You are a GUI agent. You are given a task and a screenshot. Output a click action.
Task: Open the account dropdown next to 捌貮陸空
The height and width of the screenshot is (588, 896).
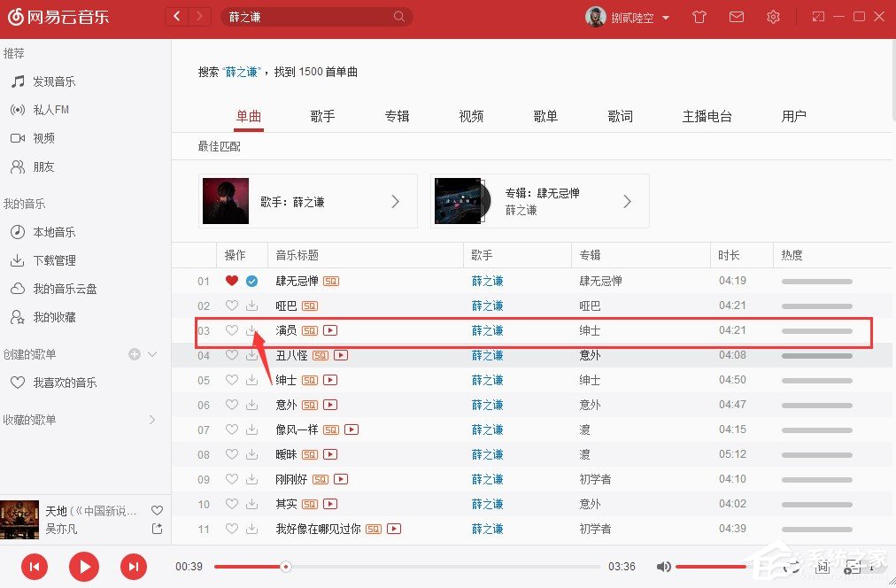[665, 16]
